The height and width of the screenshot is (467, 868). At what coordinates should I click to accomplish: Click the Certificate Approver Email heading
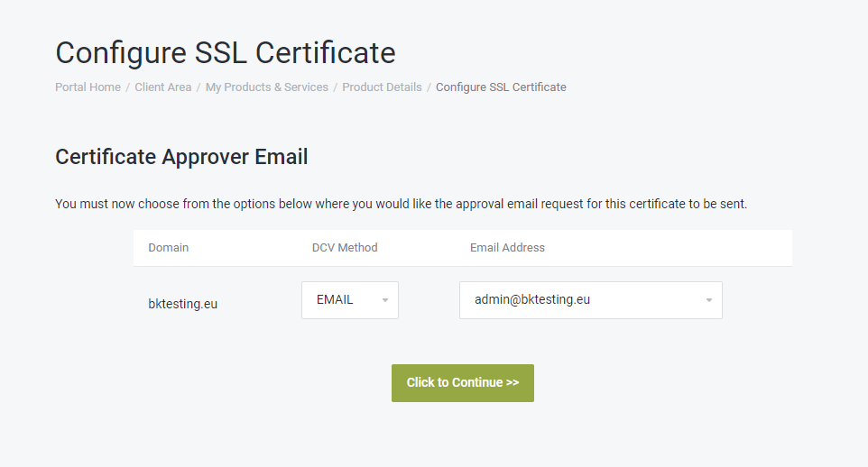pyautogui.click(x=181, y=157)
